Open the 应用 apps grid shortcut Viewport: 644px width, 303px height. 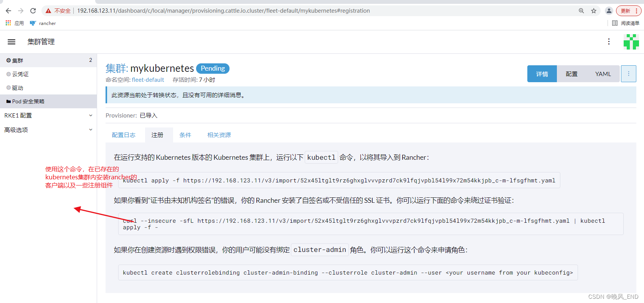click(x=15, y=23)
